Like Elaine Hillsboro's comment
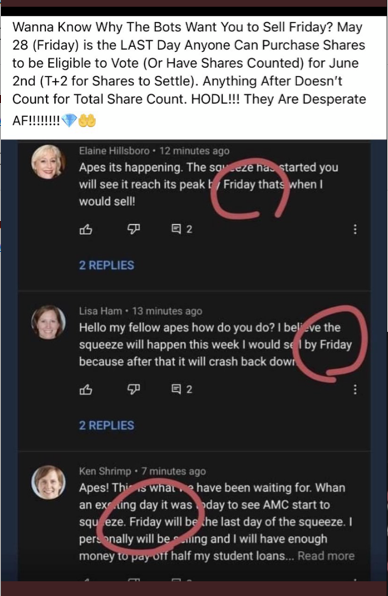Viewport: 388px width, 596px height. tap(86, 229)
